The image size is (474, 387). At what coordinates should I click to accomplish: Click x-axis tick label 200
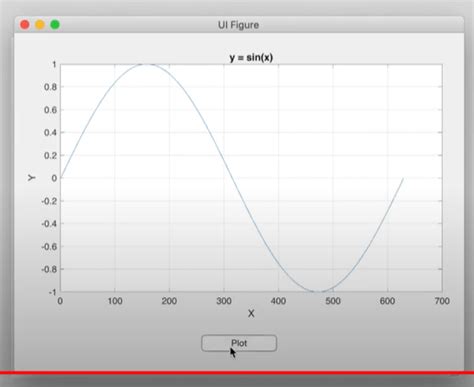(x=169, y=301)
